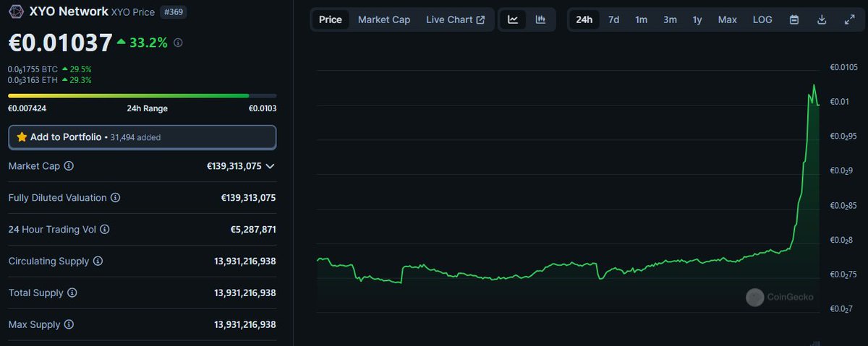Click the €0.007424 range low value
868x346 pixels.
(x=27, y=108)
